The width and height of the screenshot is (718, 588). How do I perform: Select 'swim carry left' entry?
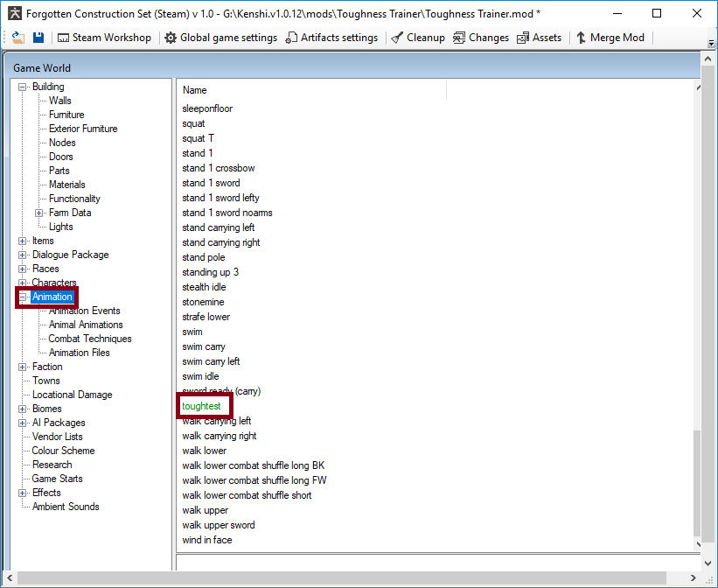(x=211, y=361)
